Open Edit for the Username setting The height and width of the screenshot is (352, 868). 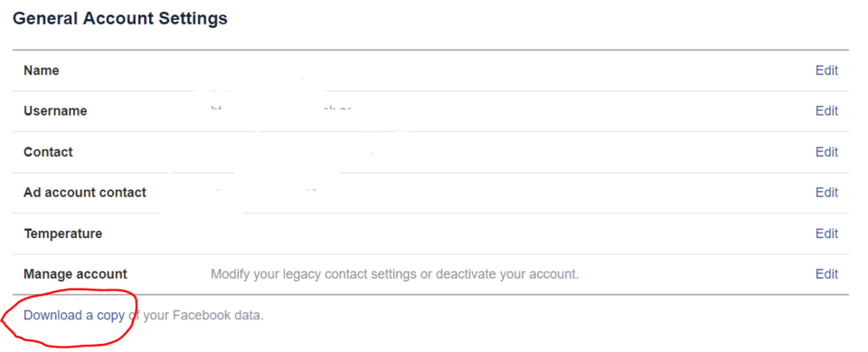click(826, 111)
